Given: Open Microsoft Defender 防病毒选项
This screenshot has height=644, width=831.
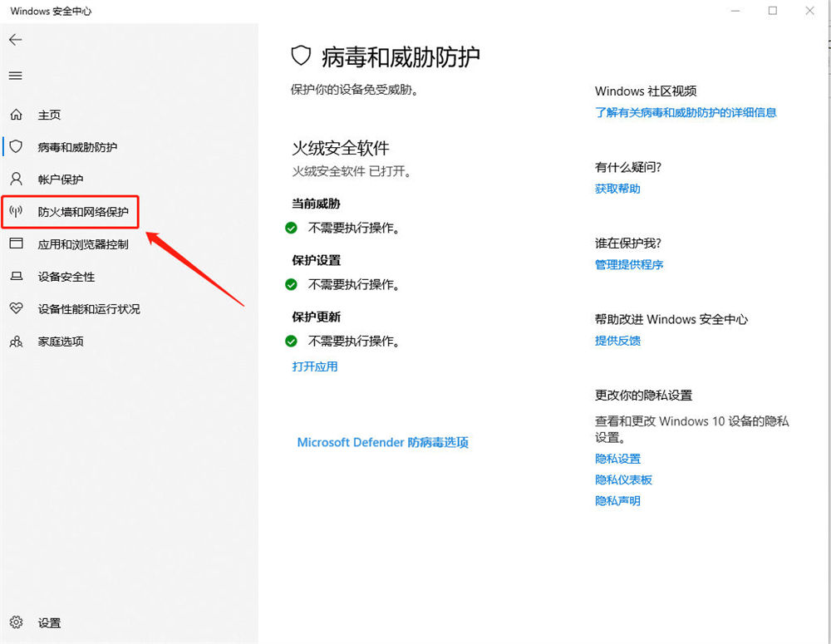Looking at the screenshot, I should tap(382, 442).
